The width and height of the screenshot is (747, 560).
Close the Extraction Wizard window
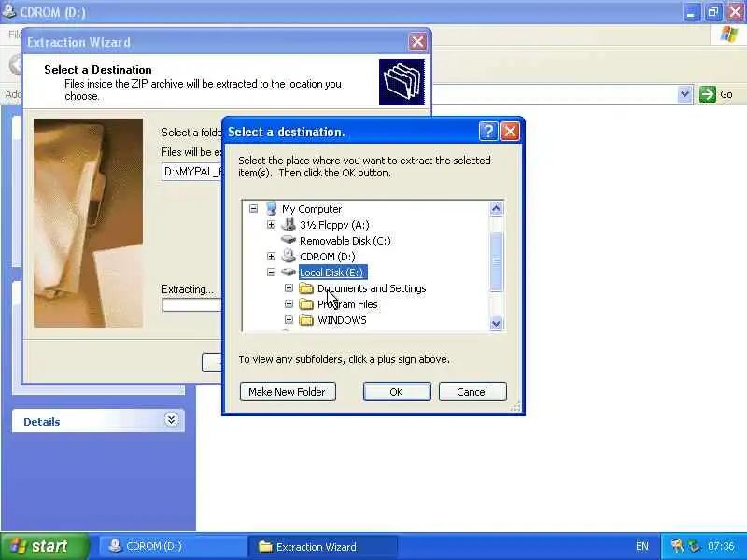417,42
